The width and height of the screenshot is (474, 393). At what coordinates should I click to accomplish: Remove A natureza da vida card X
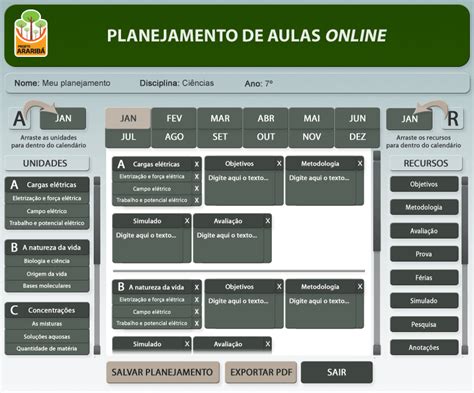(197, 287)
